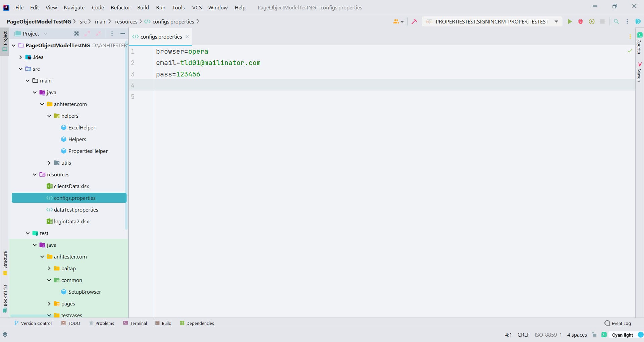This screenshot has height=342, width=644.
Task: Open the Refactor menu
Action: [120, 7]
